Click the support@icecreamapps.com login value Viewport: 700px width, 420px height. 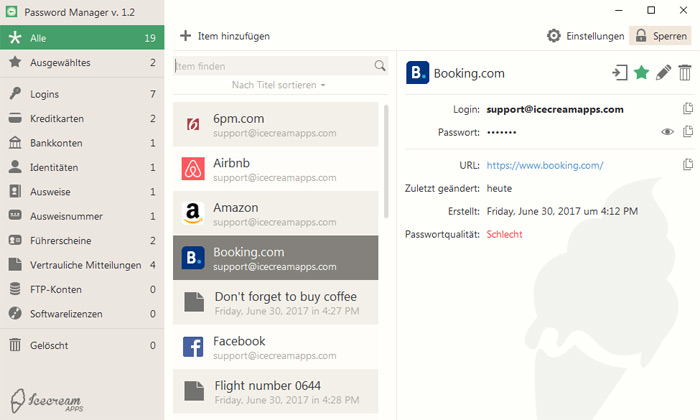pos(555,109)
